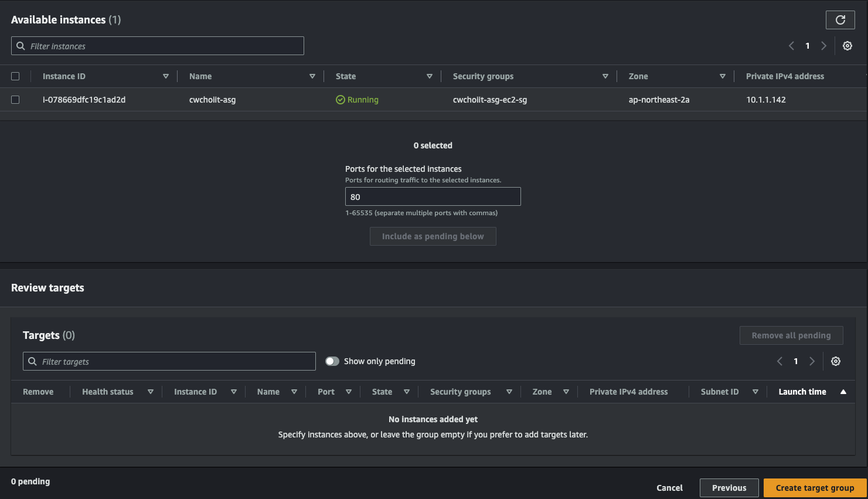Screen dimensions: 868x499
Task: Click Include as pending below
Action: pos(433,236)
